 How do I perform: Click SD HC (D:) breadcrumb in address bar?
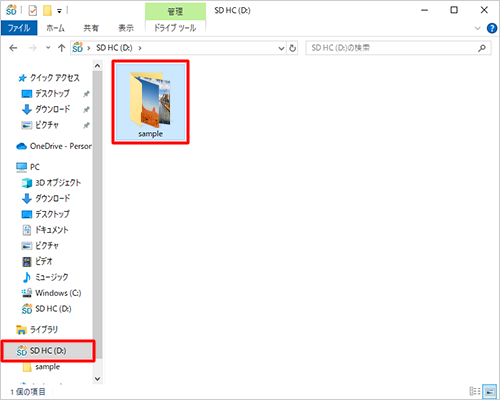click(x=114, y=48)
